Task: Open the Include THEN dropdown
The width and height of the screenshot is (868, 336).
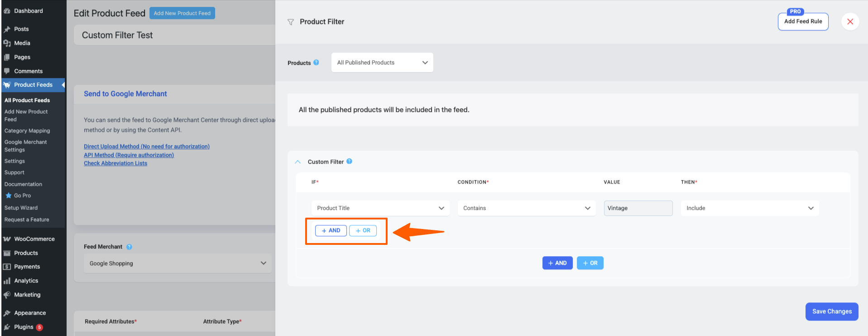Action: tap(749, 208)
